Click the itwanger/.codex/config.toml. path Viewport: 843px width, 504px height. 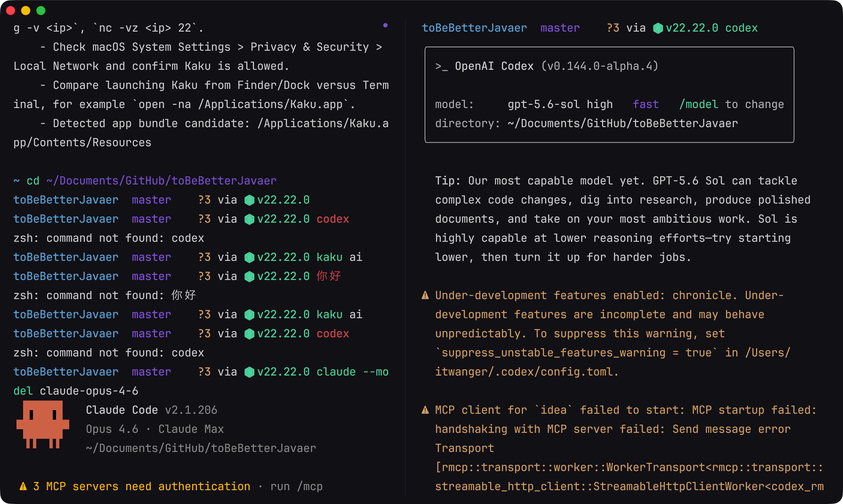pyautogui.click(x=527, y=372)
